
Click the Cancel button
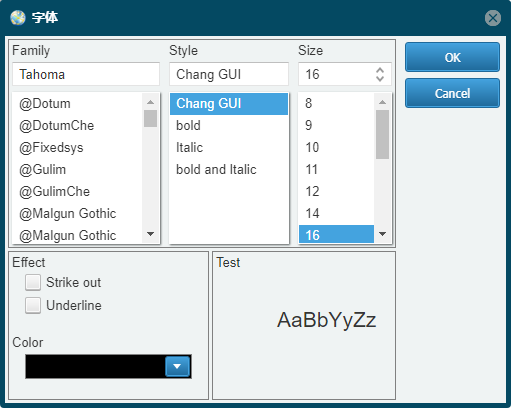(452, 93)
